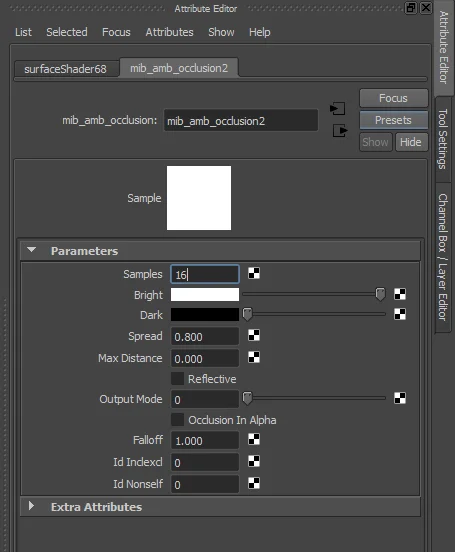The width and height of the screenshot is (455, 552).
Task: Open the Channel Box / Layer Editor side tab
Action: (443, 257)
